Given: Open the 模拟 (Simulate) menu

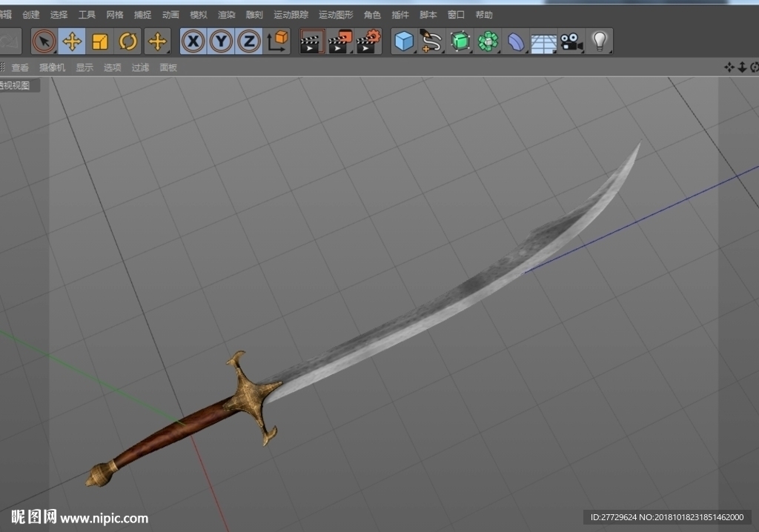Looking at the screenshot, I should pyautogui.click(x=199, y=15).
